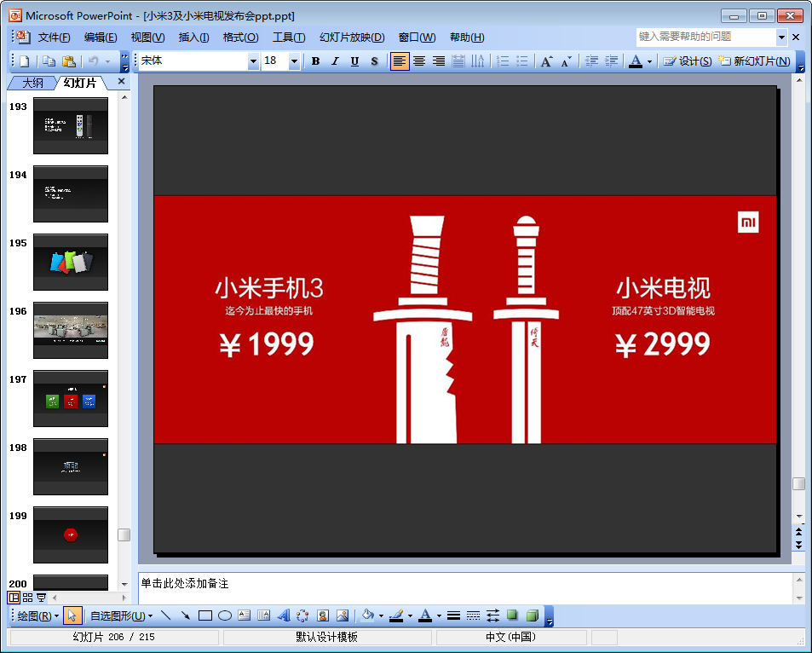Open the 自选图形(U) AutoShapes menu
The image size is (812, 653).
pyautogui.click(x=121, y=615)
